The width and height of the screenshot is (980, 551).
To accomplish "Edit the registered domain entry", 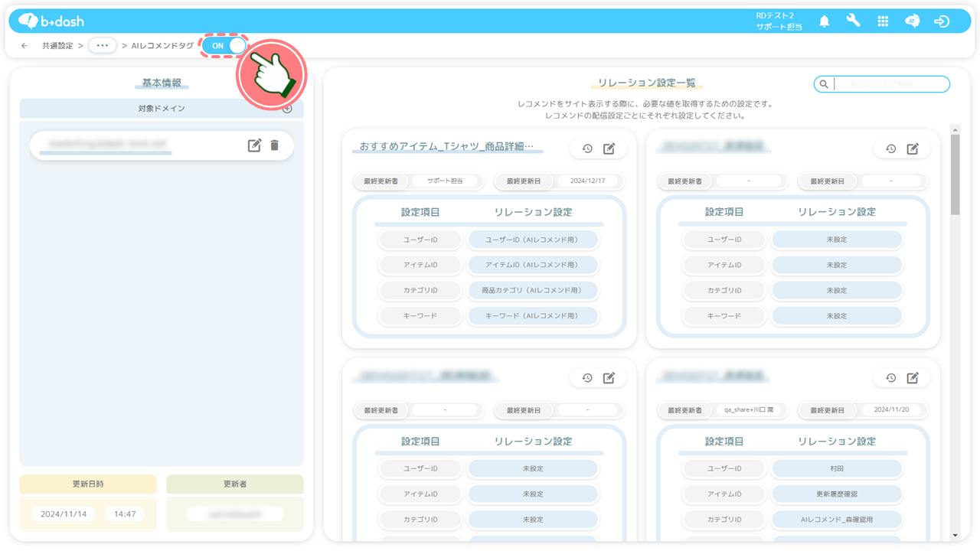I will [255, 145].
